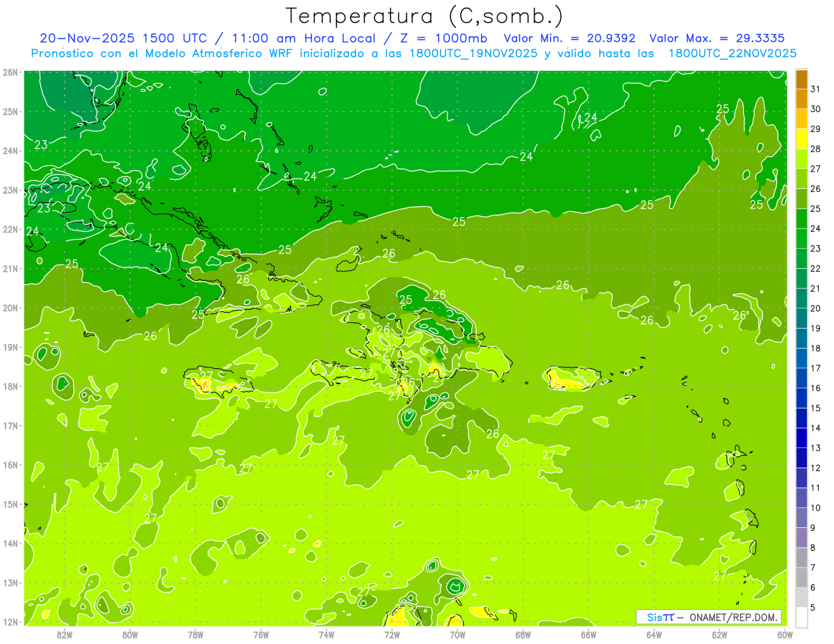Click the "64W" longitude axis label
This screenshot has height=644, width=834.
[654, 634]
